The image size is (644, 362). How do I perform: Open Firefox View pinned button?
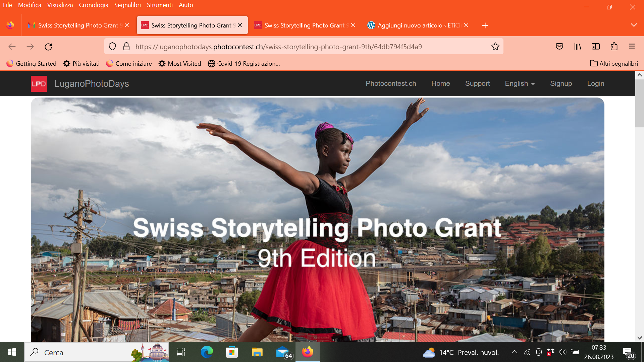point(10,25)
